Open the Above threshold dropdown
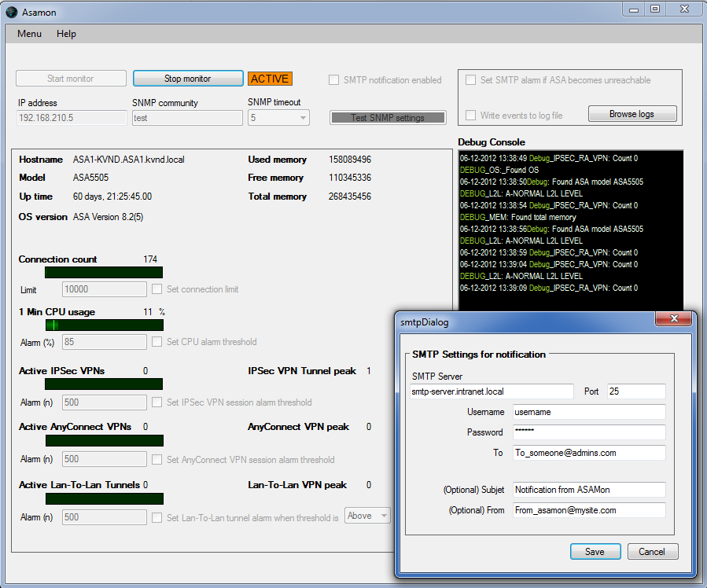 pos(367,516)
